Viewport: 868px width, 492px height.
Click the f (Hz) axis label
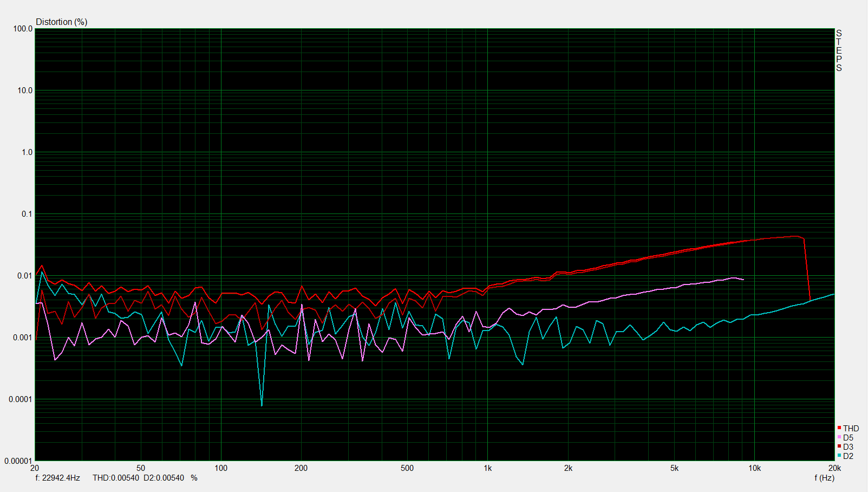pyautogui.click(x=824, y=477)
